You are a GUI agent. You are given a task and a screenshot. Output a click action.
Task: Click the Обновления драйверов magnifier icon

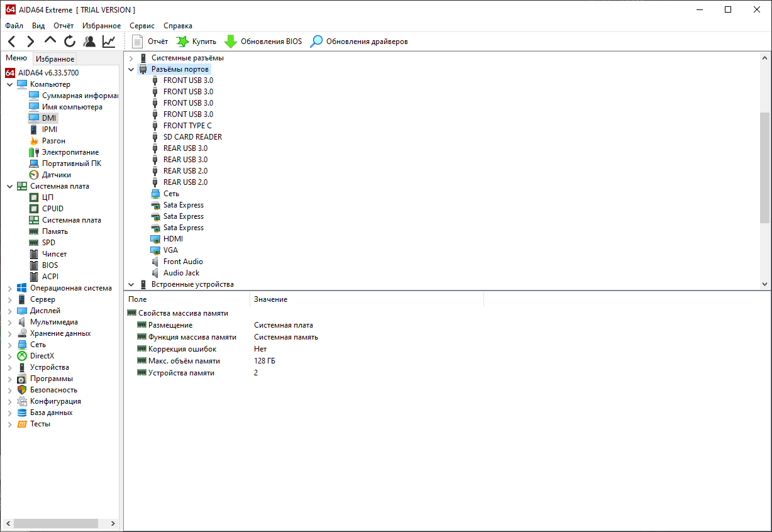coord(316,42)
